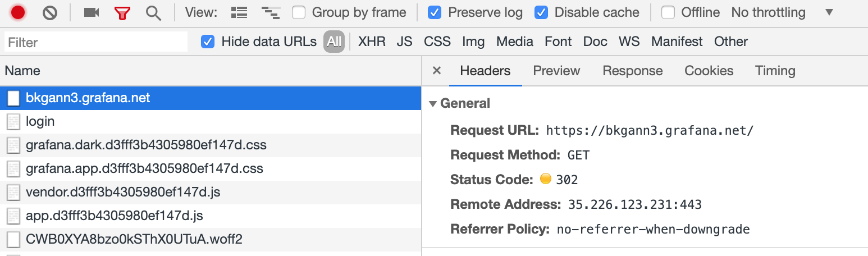Click the capture screenshots camera icon

(x=92, y=12)
